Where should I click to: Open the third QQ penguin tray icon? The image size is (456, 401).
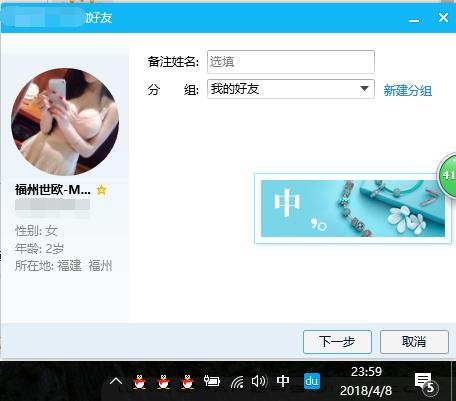pos(187,381)
